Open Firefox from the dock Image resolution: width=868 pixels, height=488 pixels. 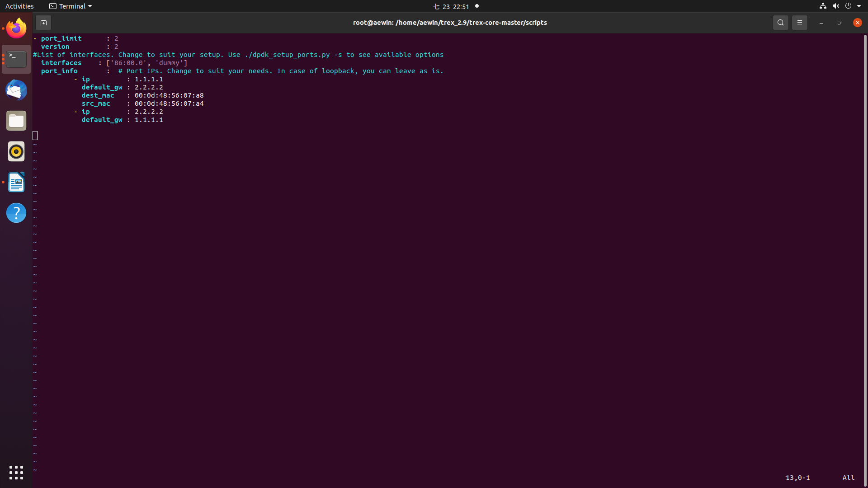(16, 28)
